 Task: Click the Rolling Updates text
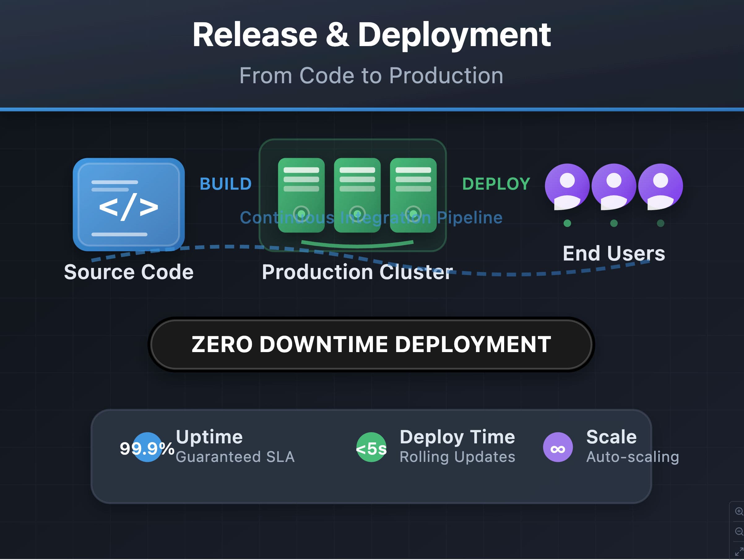[x=457, y=457]
